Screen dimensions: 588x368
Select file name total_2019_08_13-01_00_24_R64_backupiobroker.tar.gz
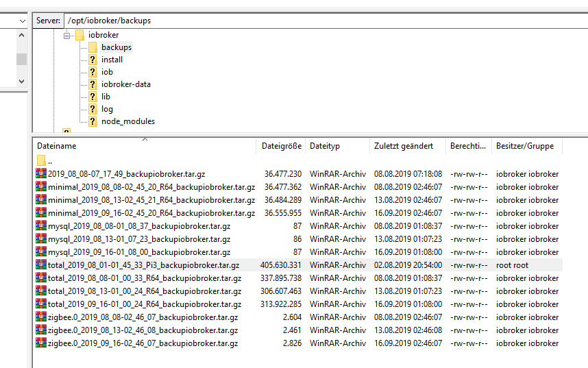[145, 291]
